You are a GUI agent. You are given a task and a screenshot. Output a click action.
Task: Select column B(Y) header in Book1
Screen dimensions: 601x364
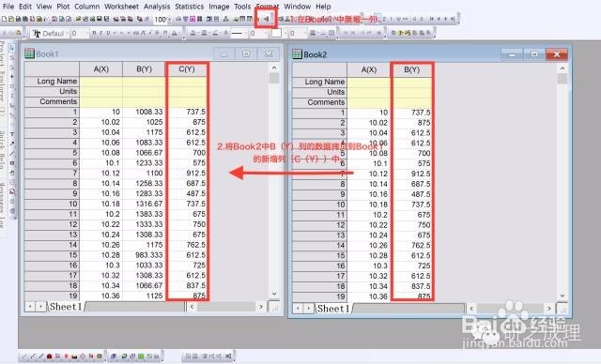click(x=144, y=69)
